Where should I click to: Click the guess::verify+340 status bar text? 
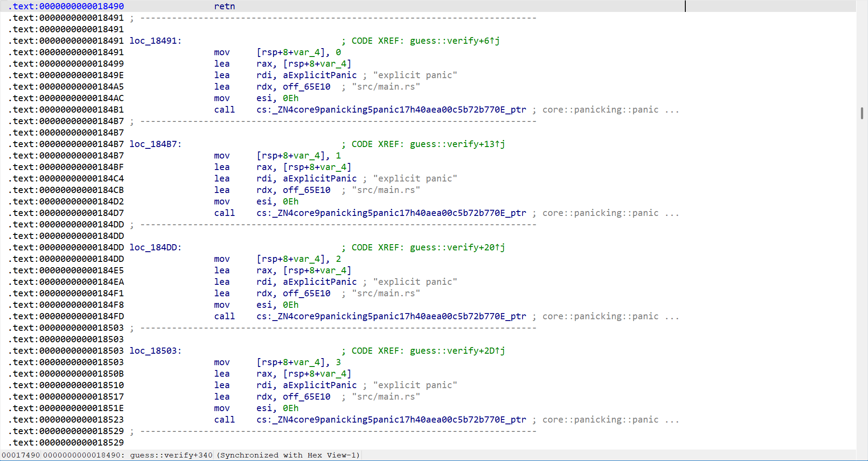(171, 455)
